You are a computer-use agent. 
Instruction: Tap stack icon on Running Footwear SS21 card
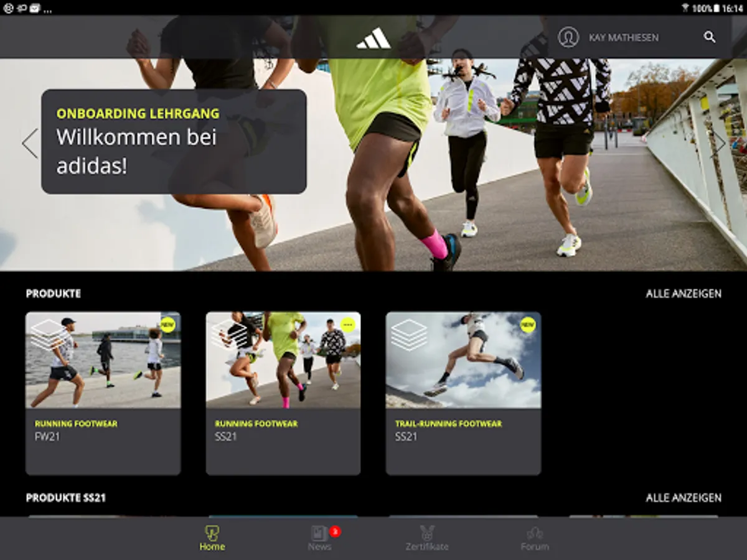coord(228,335)
